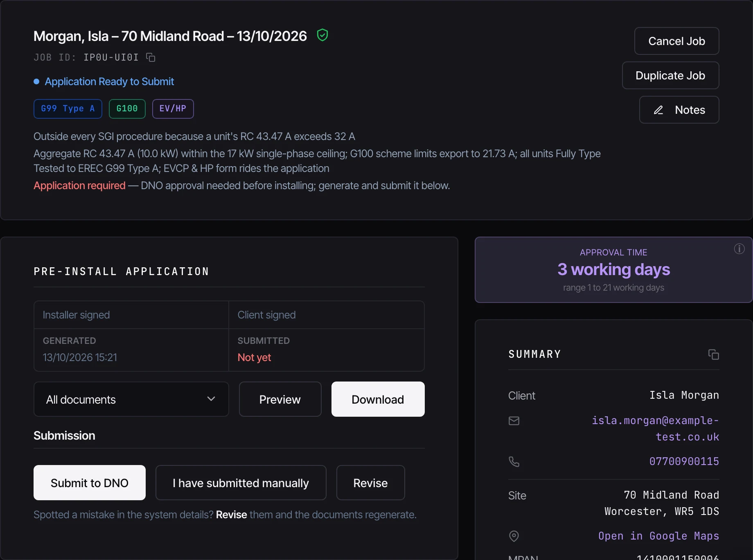Preview the application documents
The image size is (753, 560).
point(280,399)
